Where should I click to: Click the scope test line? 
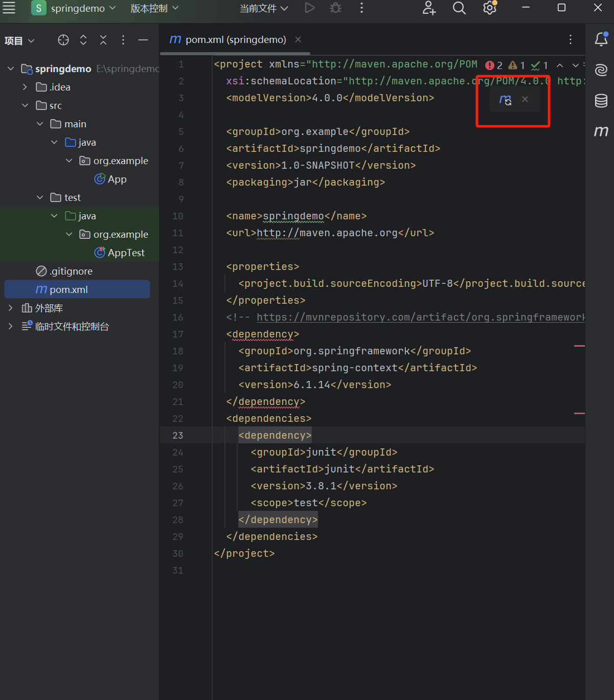coord(309,503)
